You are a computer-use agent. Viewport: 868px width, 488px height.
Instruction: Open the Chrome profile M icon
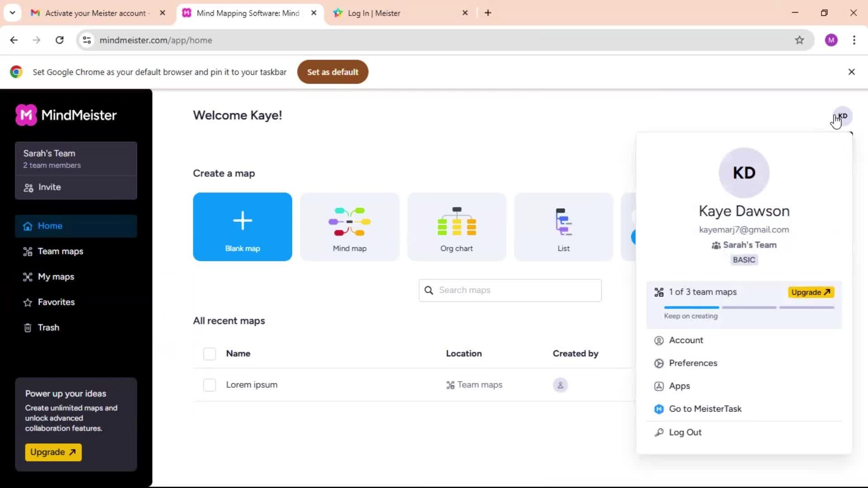coord(831,40)
